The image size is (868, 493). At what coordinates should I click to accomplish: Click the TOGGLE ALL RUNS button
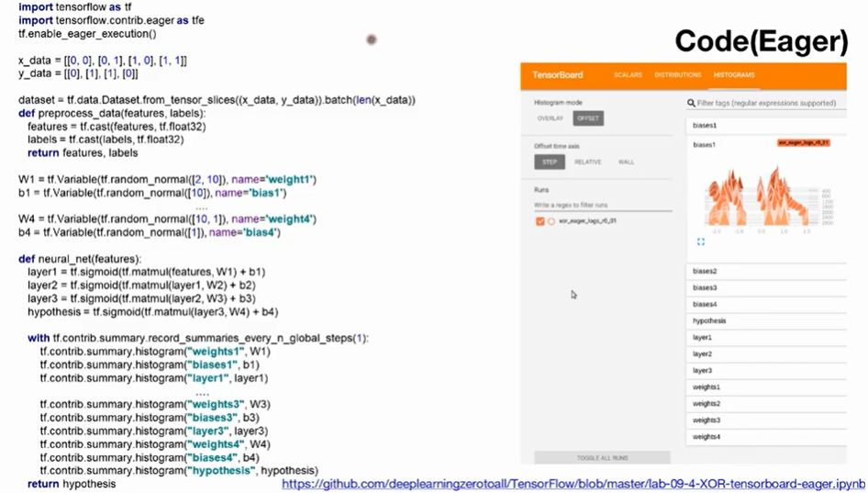pos(602,457)
